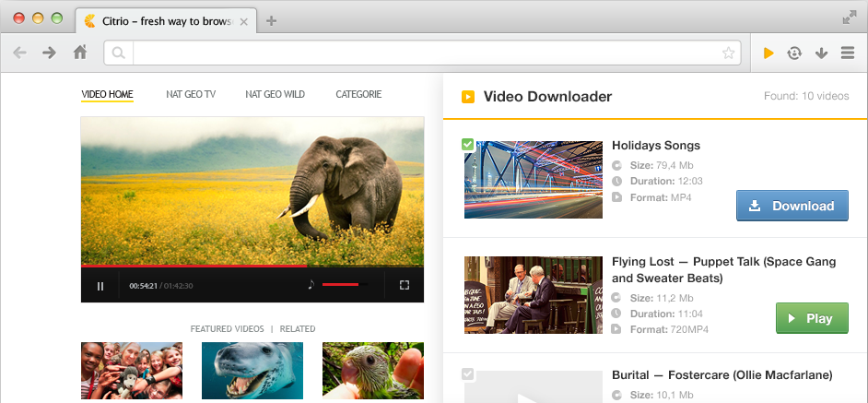Pause the elephant video
The width and height of the screenshot is (868, 403).
pos(100,286)
